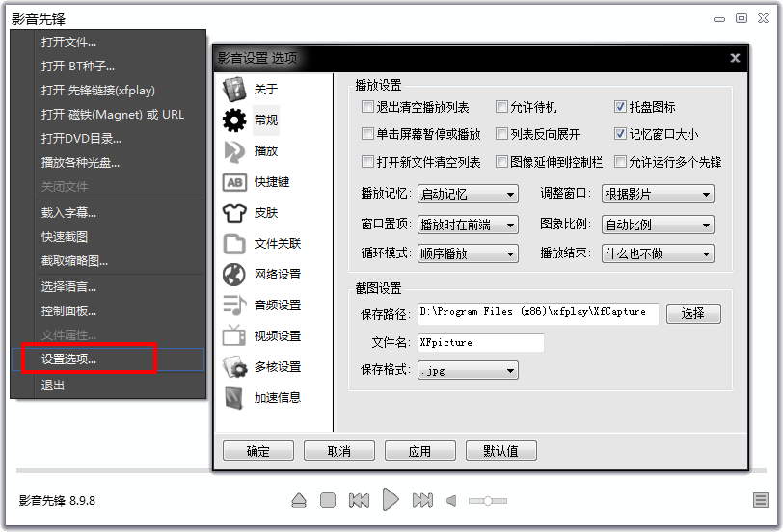Select 播放各种光盘... menu item

108,163
